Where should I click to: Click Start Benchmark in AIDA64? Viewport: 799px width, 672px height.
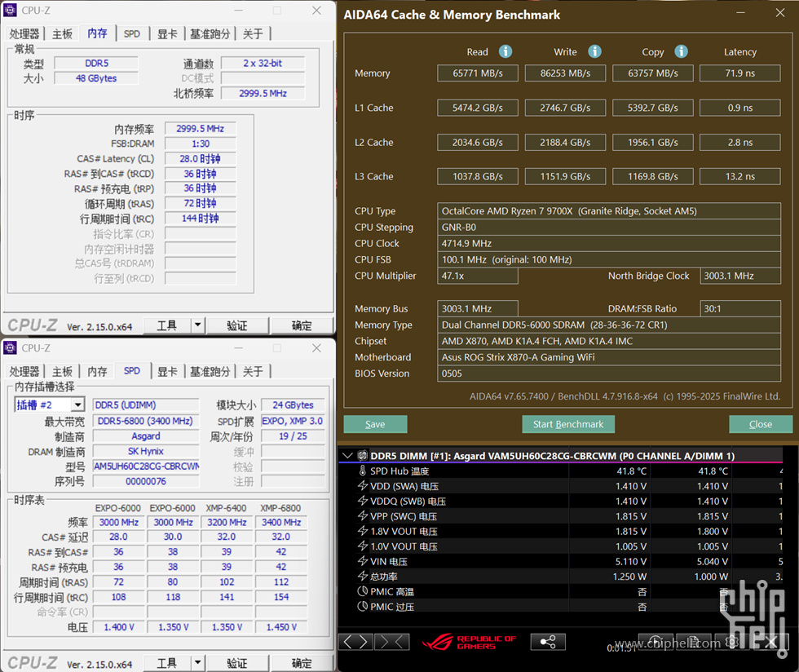click(x=568, y=424)
